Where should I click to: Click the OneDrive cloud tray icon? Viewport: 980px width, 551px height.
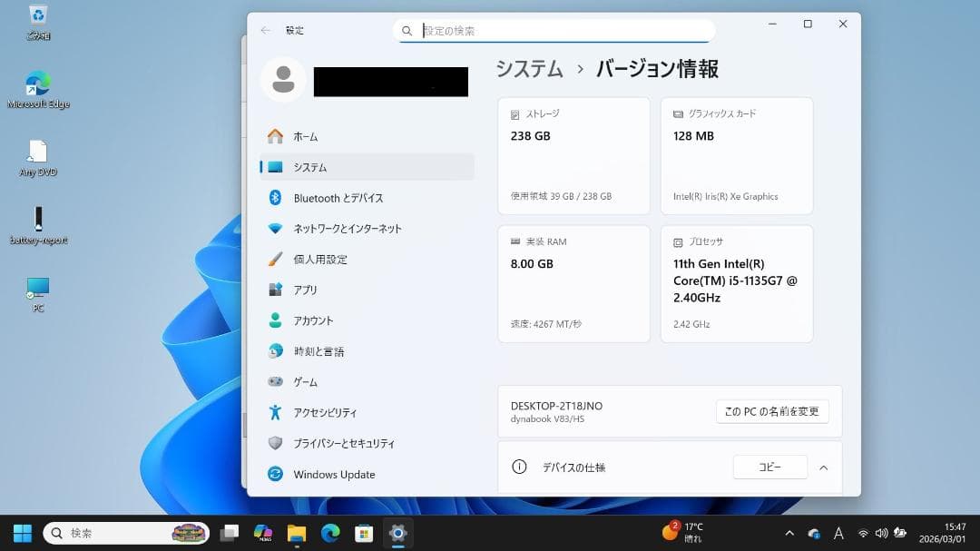[814, 534]
